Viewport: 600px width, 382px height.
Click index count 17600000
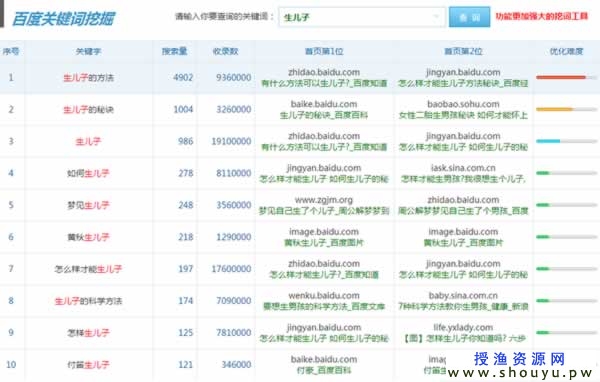point(231,269)
